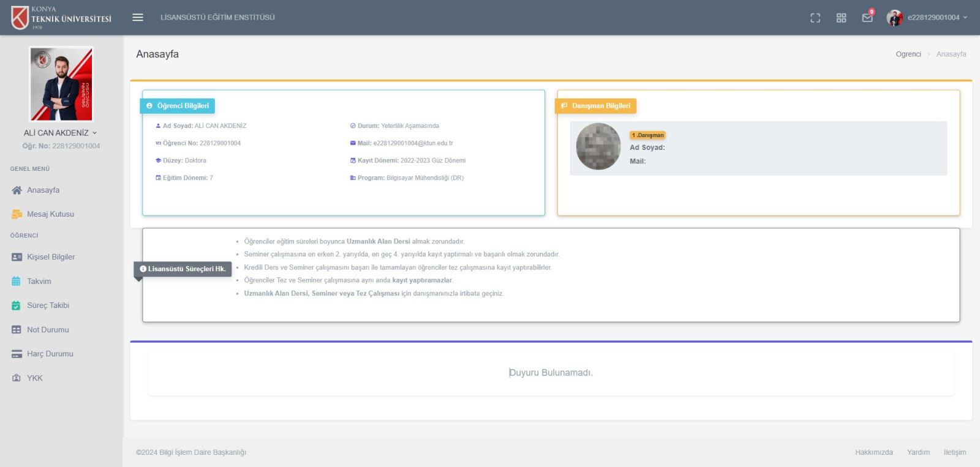
Task: Open the İletişim footer link
Action: 954,452
